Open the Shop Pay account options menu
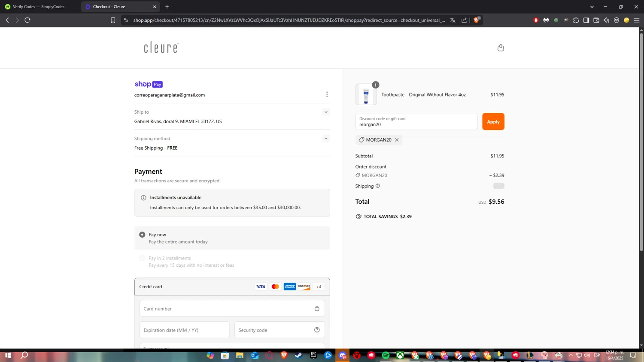Viewport: 644px width, 362px height. (x=327, y=94)
